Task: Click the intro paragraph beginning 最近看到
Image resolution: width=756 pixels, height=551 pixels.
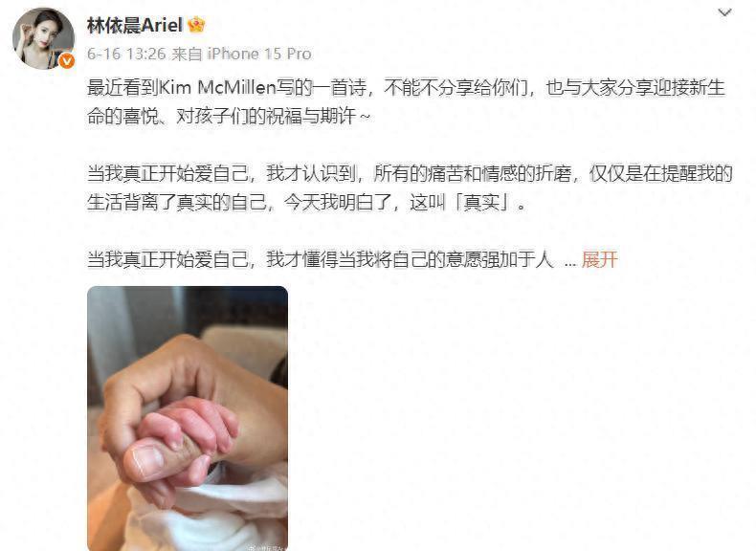Action: point(406,101)
